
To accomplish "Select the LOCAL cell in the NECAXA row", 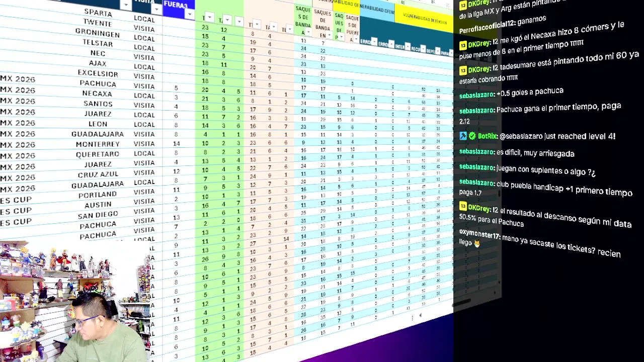I will click(144, 96).
